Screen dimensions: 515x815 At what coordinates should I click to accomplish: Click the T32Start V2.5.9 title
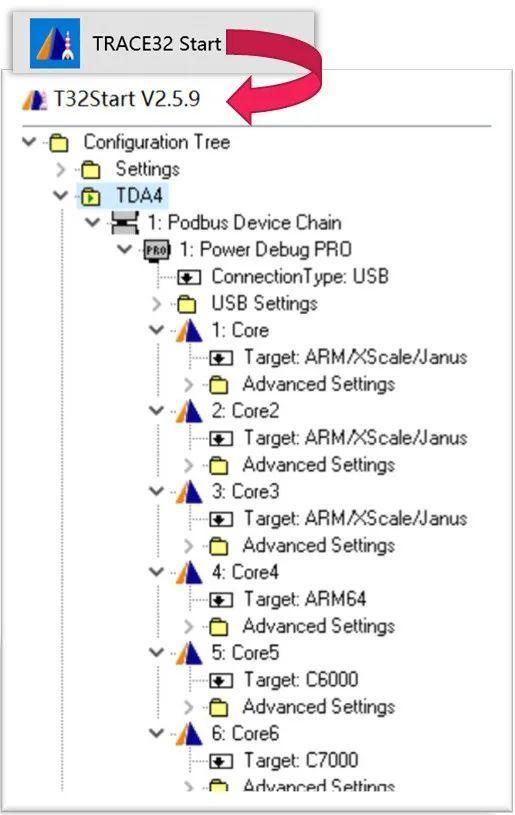(127, 99)
